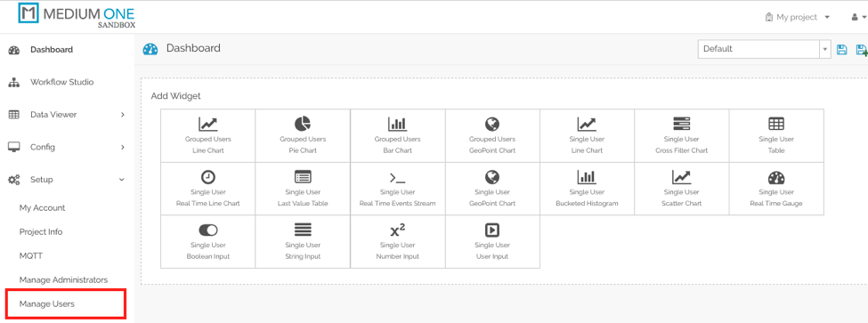Add Single User Real Time Line Chart widget
Screen dimensions: 868x323
tap(207, 189)
